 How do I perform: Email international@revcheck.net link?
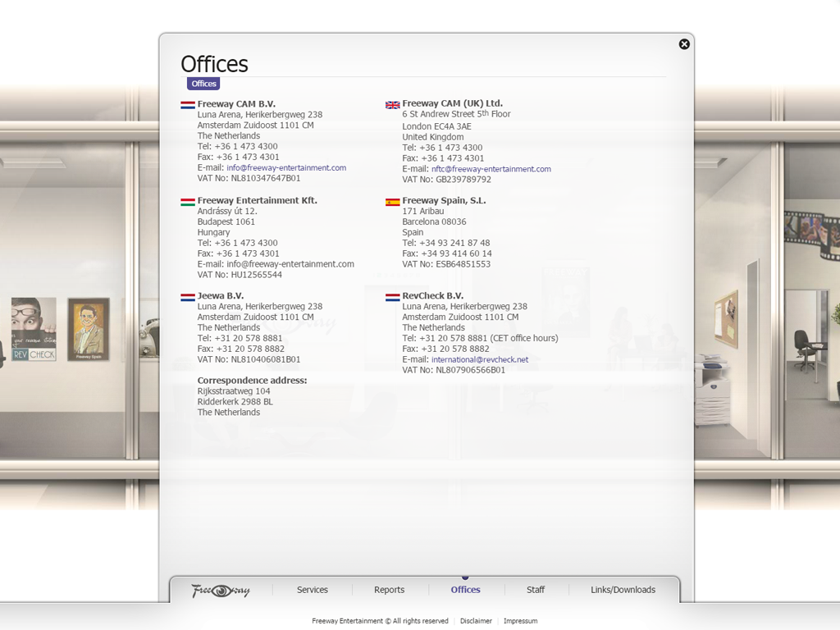(x=480, y=359)
